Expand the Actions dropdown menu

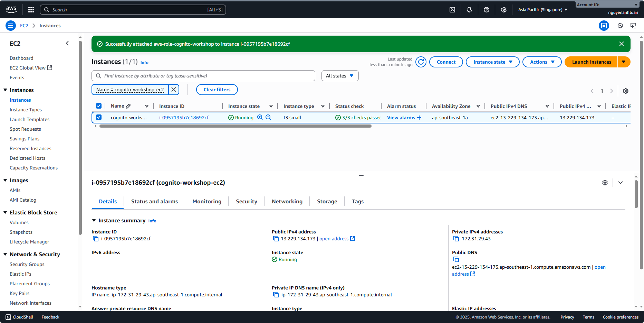(x=542, y=62)
